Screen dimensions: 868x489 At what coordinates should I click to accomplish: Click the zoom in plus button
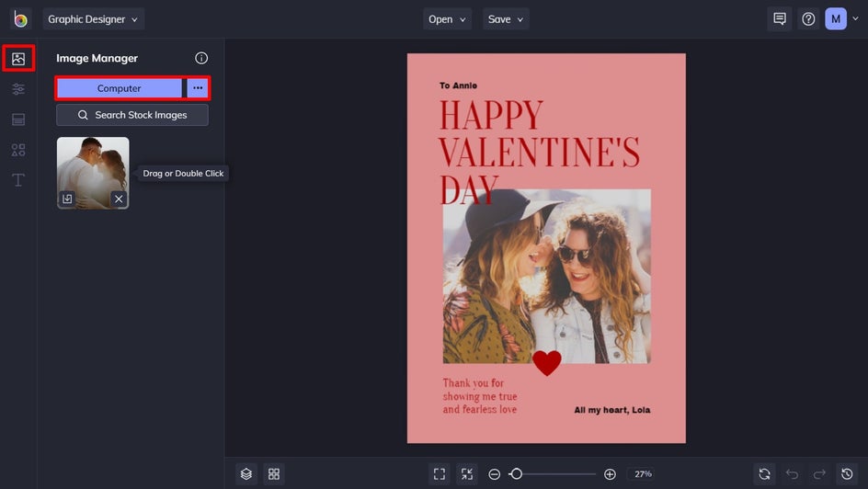[x=610, y=474]
